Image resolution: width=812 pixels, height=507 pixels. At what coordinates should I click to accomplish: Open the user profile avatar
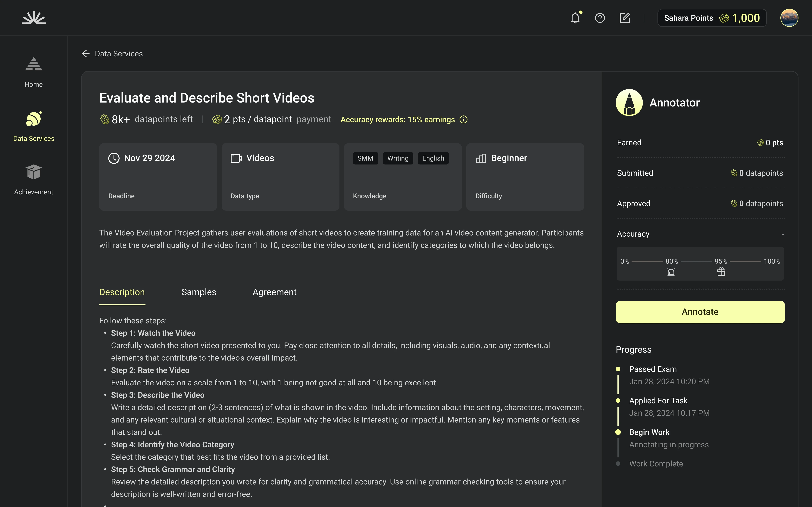coord(789,18)
